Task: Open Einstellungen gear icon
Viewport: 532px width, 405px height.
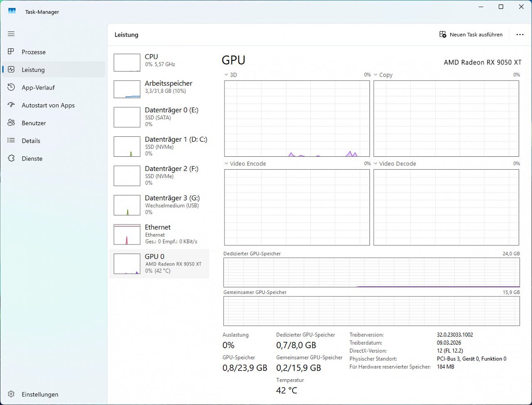Action: [x=11, y=394]
